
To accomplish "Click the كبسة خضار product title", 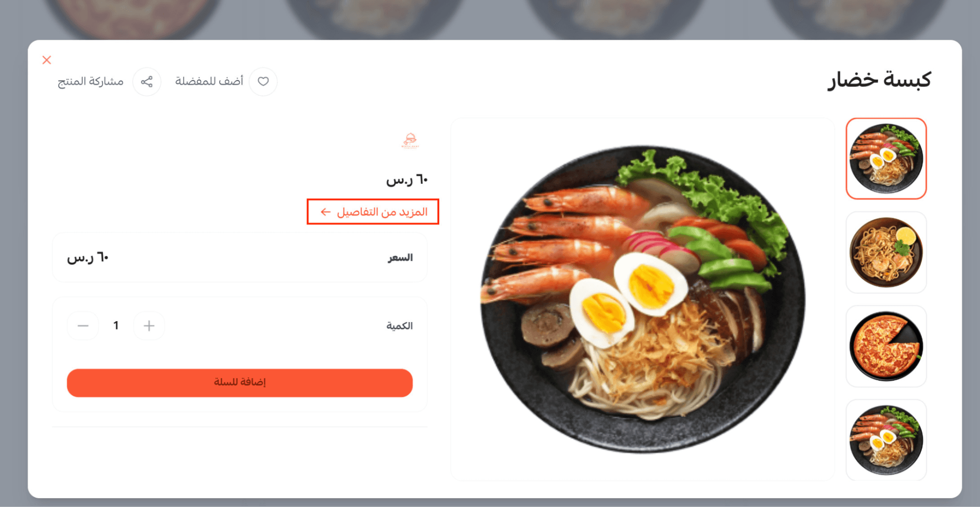I will tap(879, 80).
